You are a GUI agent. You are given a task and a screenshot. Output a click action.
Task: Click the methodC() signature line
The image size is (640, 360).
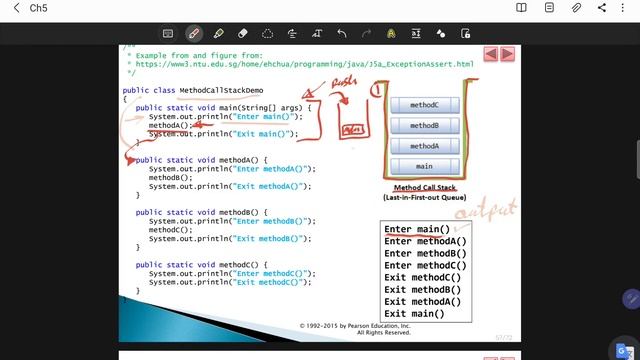(202, 265)
